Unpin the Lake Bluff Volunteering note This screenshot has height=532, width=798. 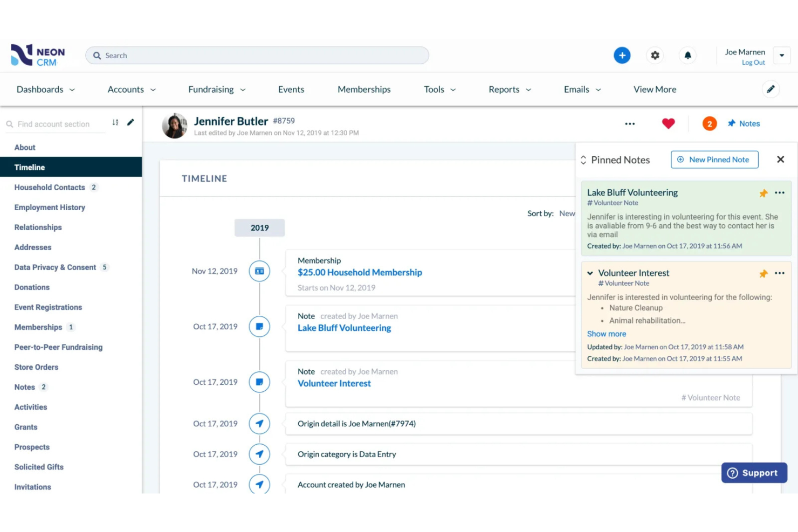tap(763, 193)
